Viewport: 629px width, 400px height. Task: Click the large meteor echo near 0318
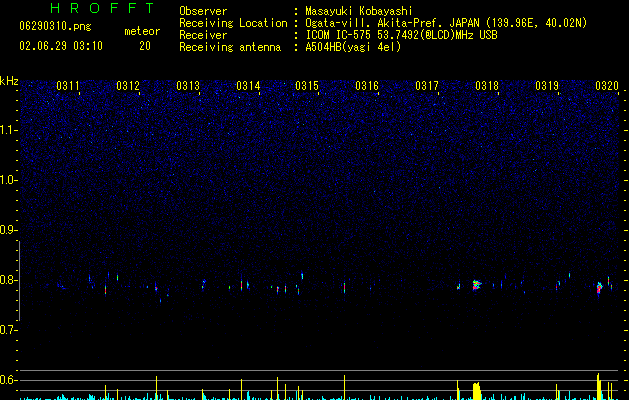[x=477, y=285]
